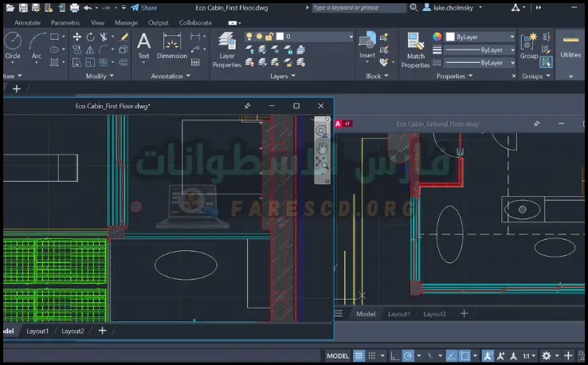Switch to Layout1 tab in Ground Floor window
Viewport: 588px width, 365px height.
click(x=398, y=314)
